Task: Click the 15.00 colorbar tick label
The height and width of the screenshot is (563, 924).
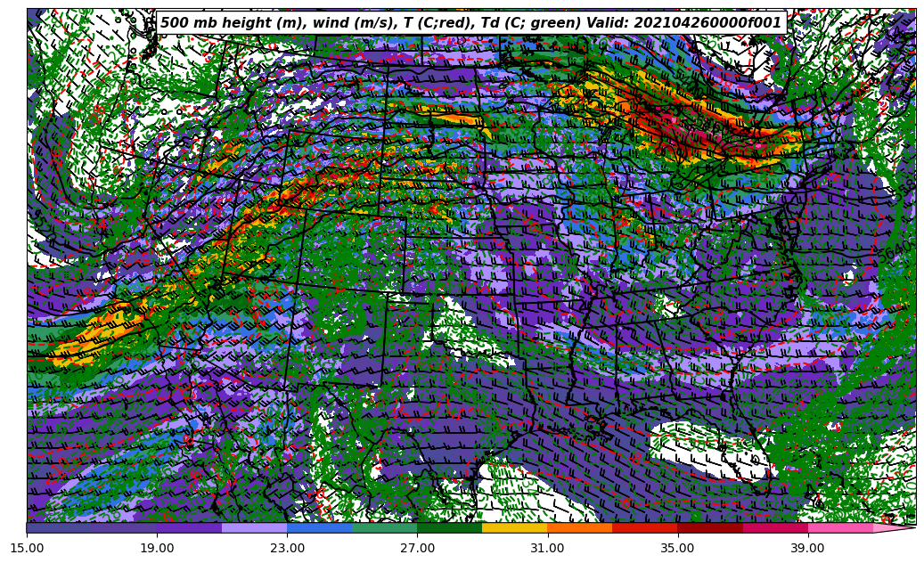Action: 27,548
